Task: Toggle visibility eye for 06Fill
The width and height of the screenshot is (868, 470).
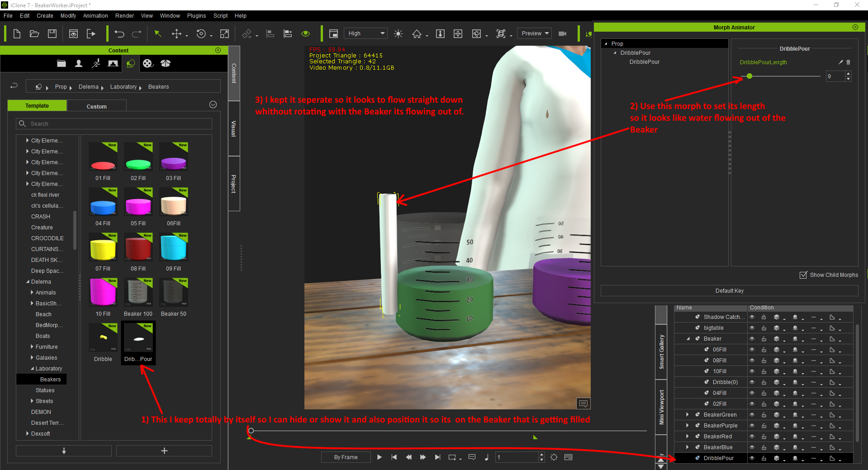Action: [x=752, y=350]
